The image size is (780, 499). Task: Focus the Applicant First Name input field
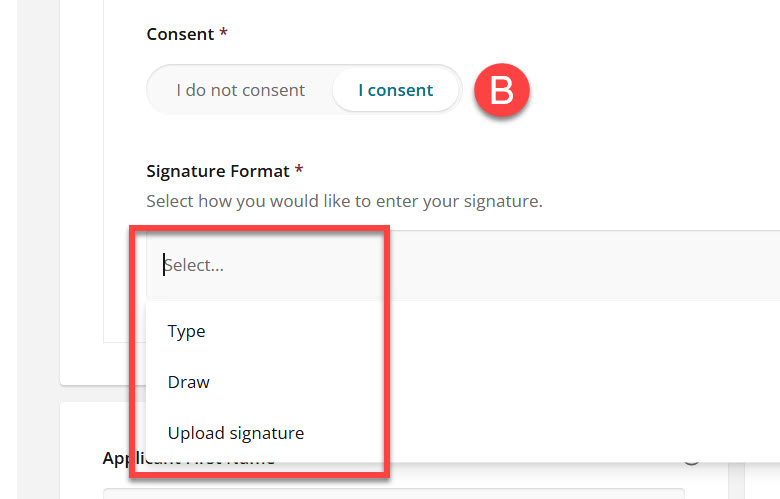tap(393, 494)
